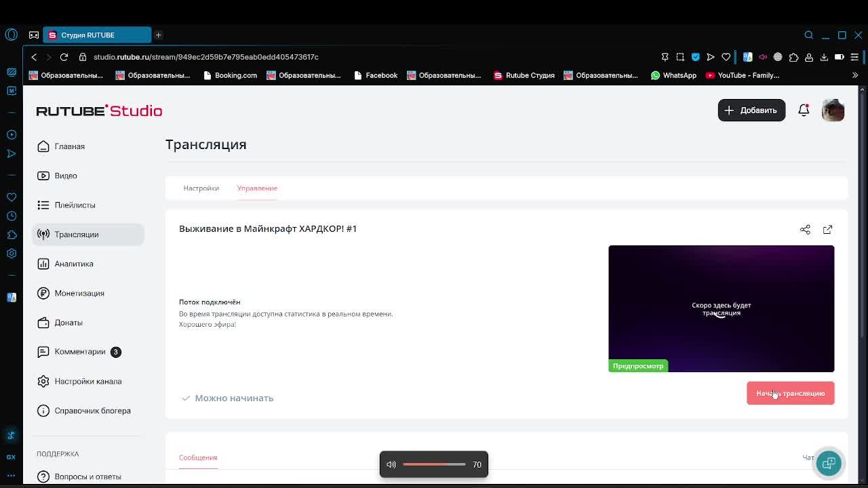Open sidebar bookmarks heart icon
Viewport: 868px width, 488px height.
(11, 197)
